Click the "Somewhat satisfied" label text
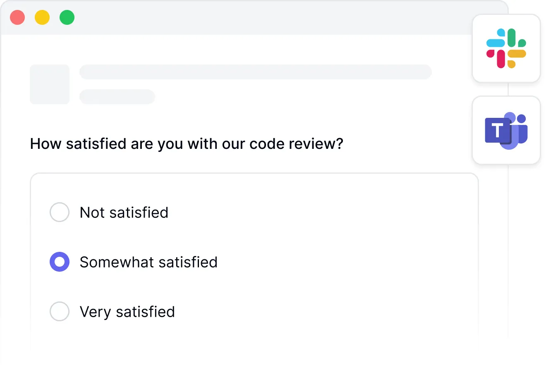 pos(148,262)
